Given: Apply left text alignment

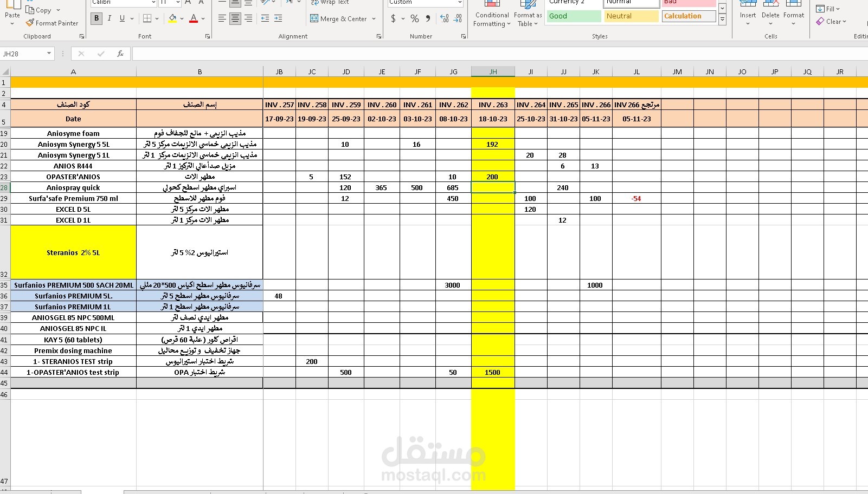Looking at the screenshot, I should [x=222, y=18].
